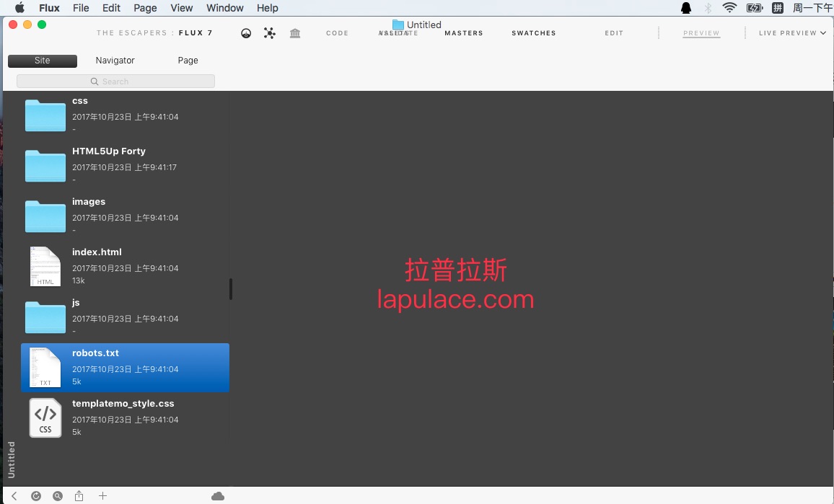Screen dimensions: 834x504
Task: Click THE ESCAPERS : FLUX 7 label
Action: (x=154, y=33)
